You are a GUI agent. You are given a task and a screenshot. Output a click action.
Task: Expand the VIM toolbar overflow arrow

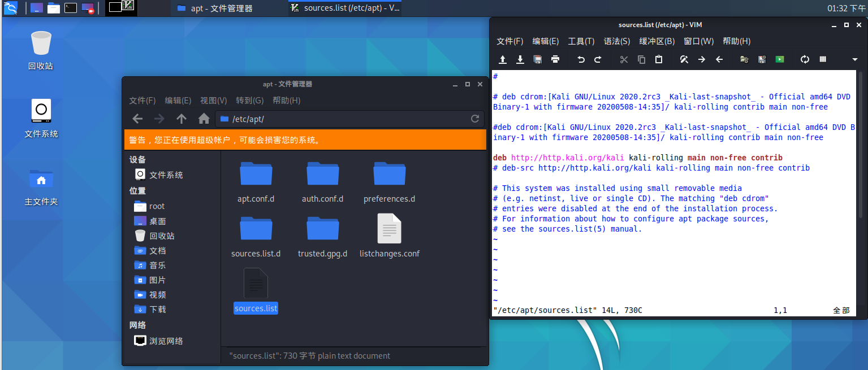854,60
